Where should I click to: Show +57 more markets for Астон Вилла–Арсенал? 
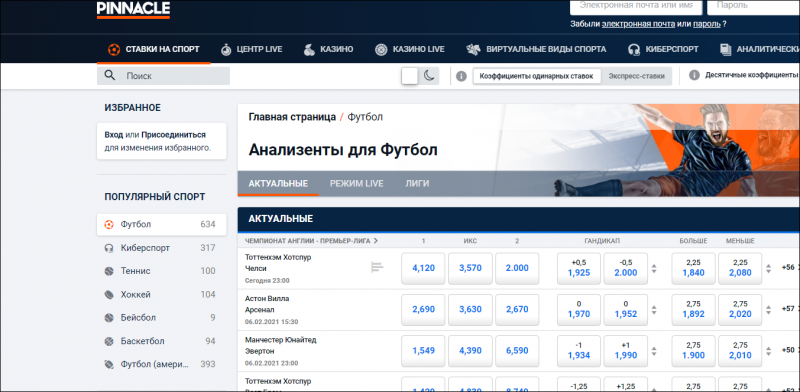pyautogui.click(x=788, y=308)
